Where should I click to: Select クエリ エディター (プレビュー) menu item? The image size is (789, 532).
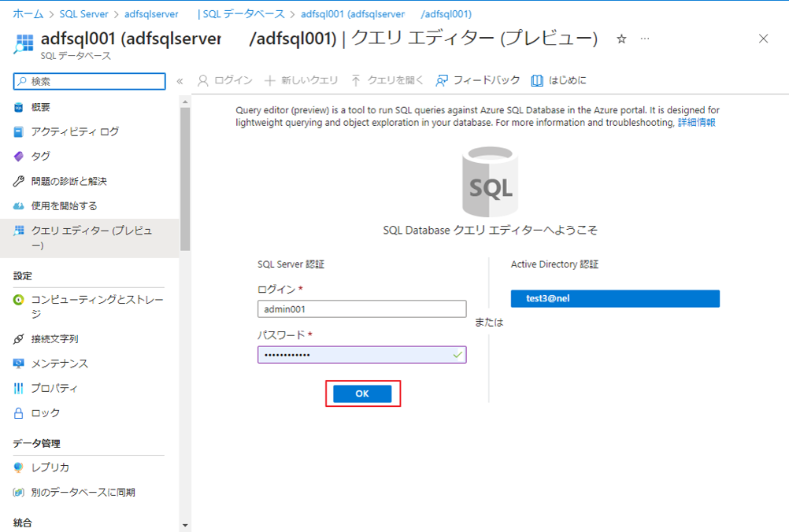click(x=90, y=238)
